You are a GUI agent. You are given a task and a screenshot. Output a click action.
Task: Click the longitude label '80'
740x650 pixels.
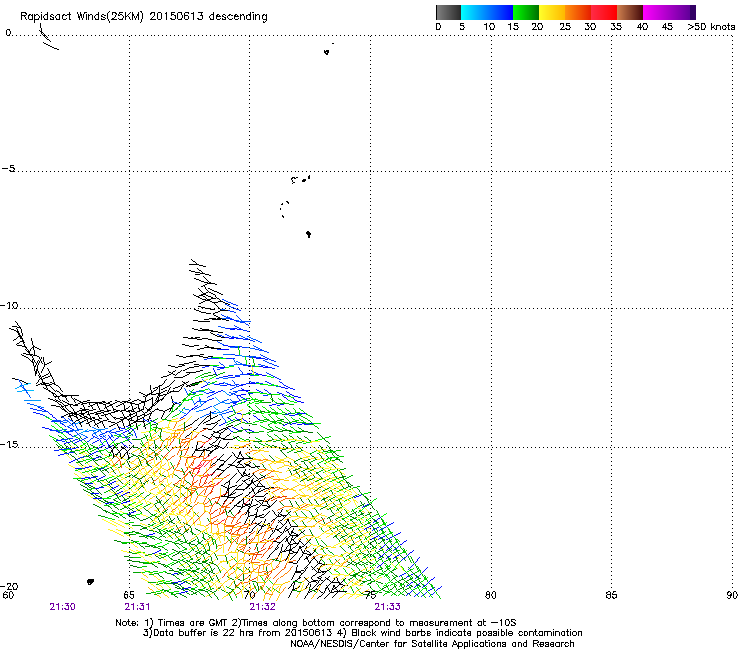[491, 595]
